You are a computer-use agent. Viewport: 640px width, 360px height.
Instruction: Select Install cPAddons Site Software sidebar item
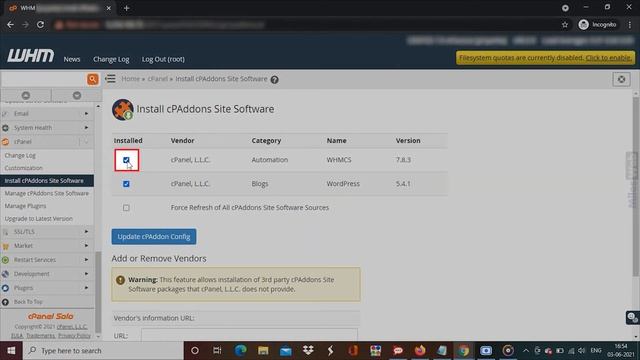pyautogui.click(x=47, y=180)
